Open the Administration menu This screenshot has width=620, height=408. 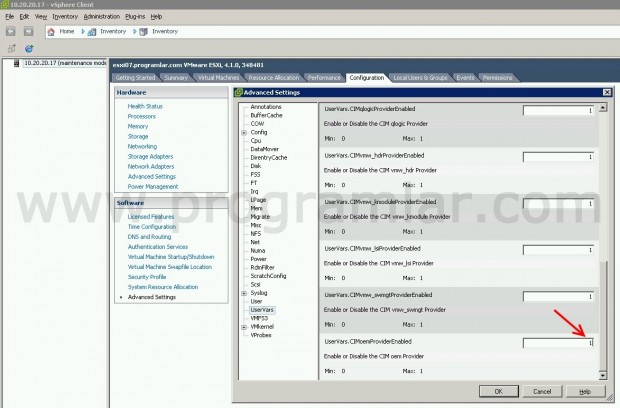tap(102, 17)
